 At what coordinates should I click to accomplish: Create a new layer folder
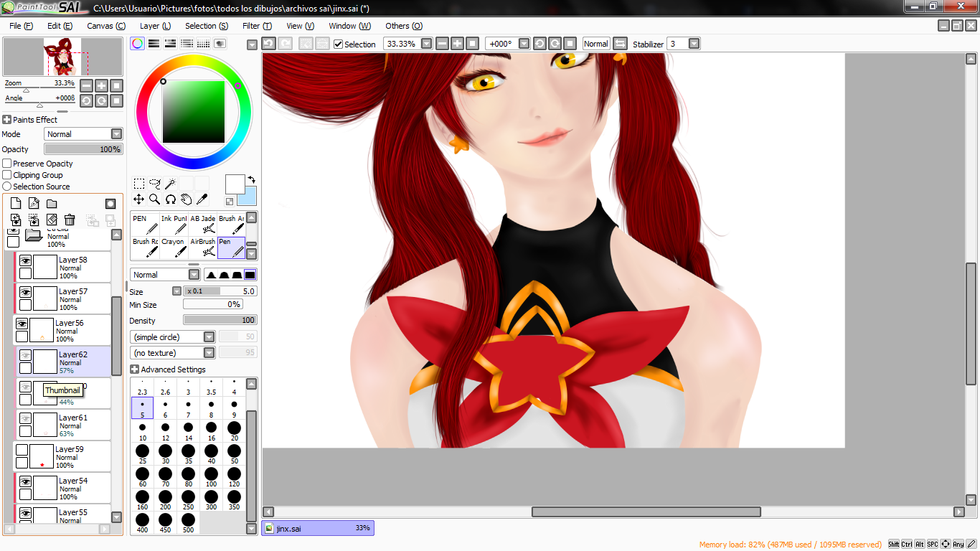(52, 204)
